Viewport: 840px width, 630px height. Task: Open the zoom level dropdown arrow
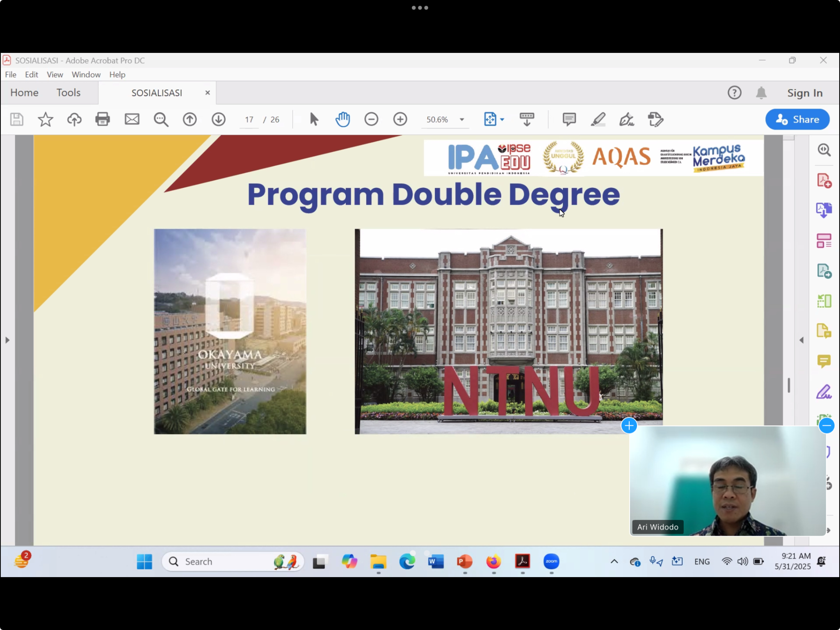click(x=462, y=120)
